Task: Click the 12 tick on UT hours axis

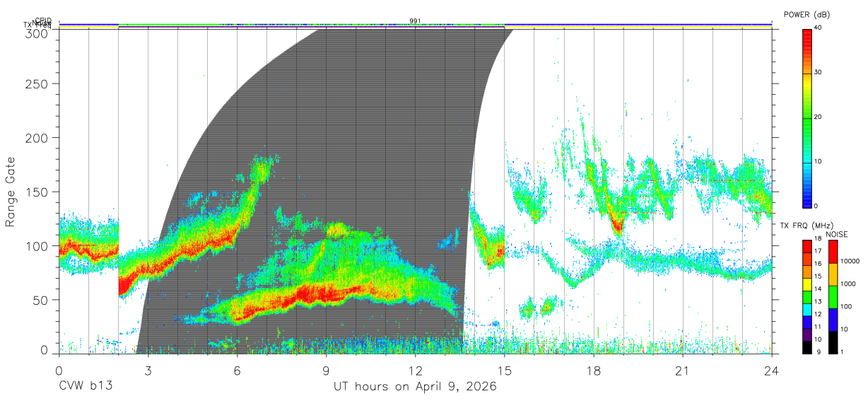Action: 415,370
